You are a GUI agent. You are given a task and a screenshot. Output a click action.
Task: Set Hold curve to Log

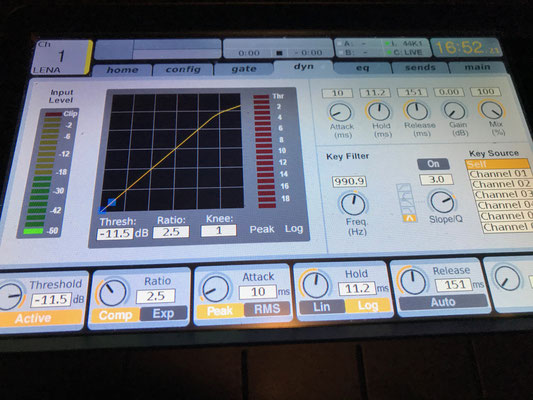(x=368, y=306)
